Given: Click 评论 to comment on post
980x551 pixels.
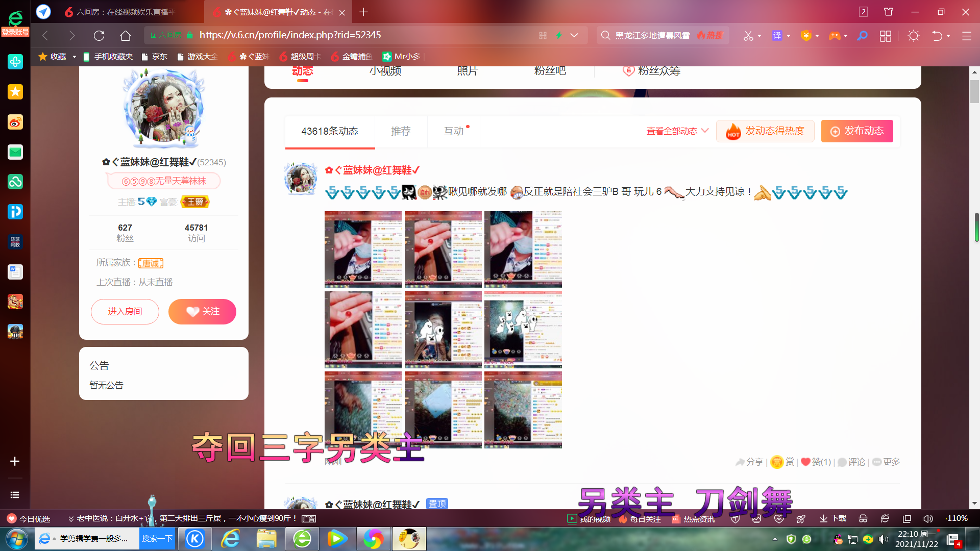Looking at the screenshot, I should 851,462.
